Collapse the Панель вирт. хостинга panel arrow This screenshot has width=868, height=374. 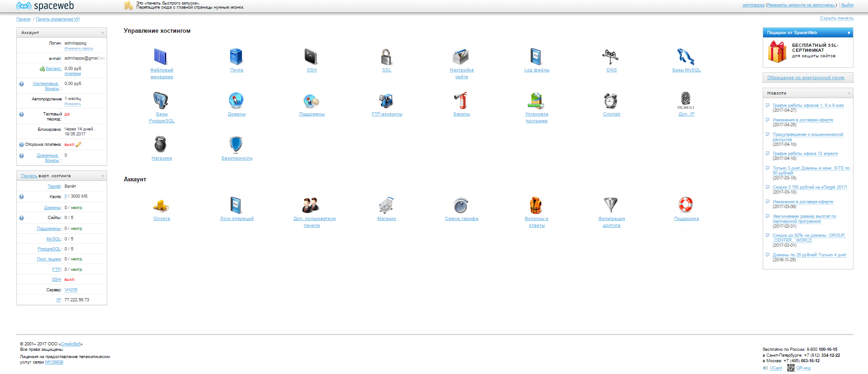[x=103, y=176]
